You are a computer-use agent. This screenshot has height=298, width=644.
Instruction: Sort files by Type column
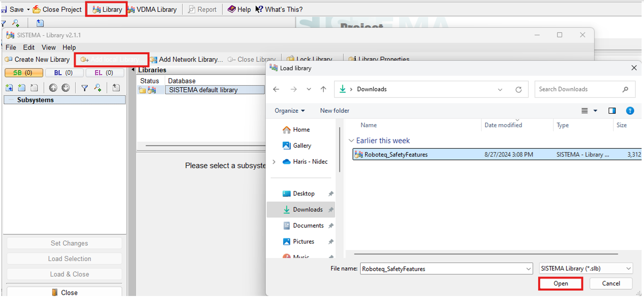[x=562, y=125]
